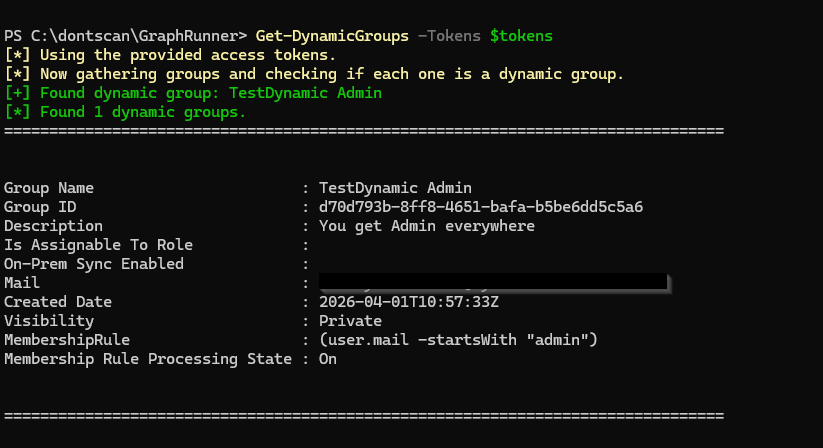The width and height of the screenshot is (823, 448).
Task: Click the PS C:\dontscan\GraphRunner> prompt
Action: point(125,36)
